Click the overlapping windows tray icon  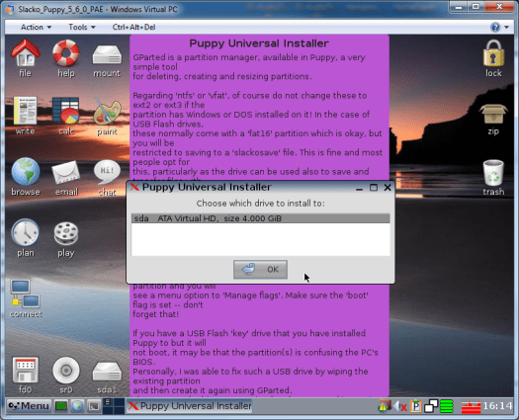(x=431, y=406)
